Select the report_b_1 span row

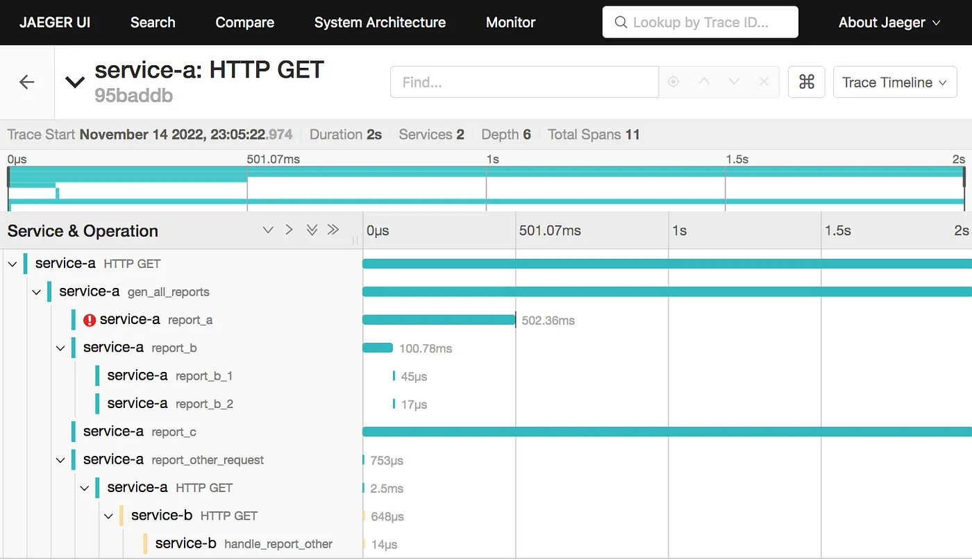pos(181,375)
